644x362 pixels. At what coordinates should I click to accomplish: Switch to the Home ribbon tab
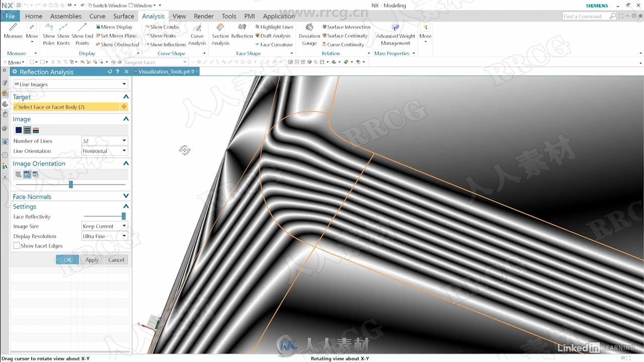pyautogui.click(x=34, y=16)
